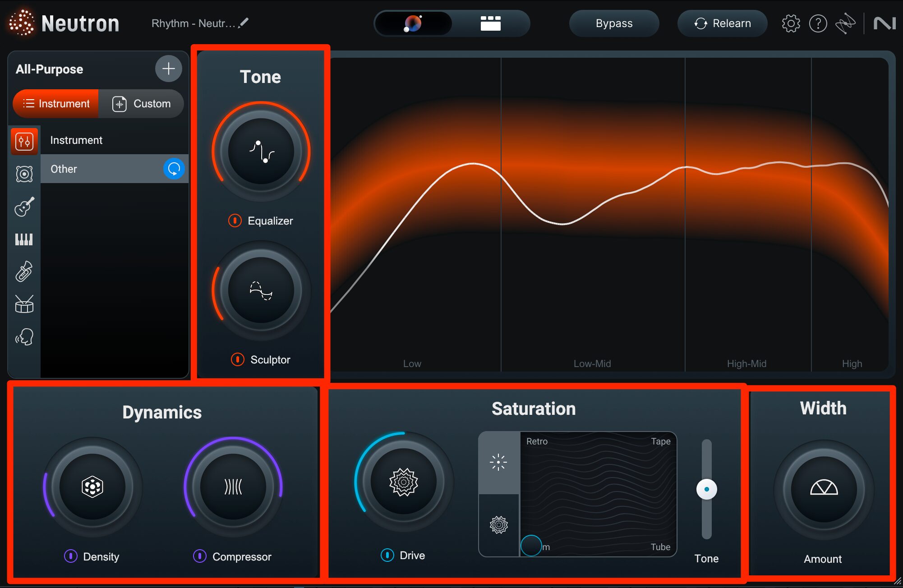
Task: Toggle the Sculptor power button
Action: click(238, 359)
